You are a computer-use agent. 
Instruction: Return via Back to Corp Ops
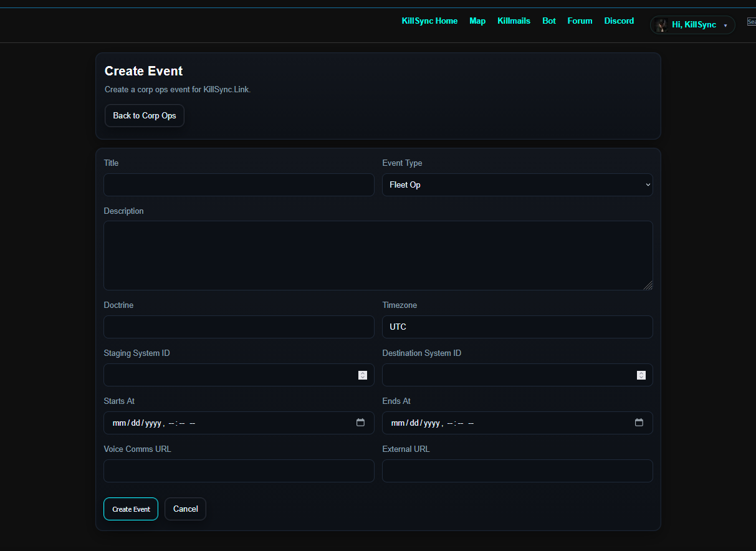145,116
